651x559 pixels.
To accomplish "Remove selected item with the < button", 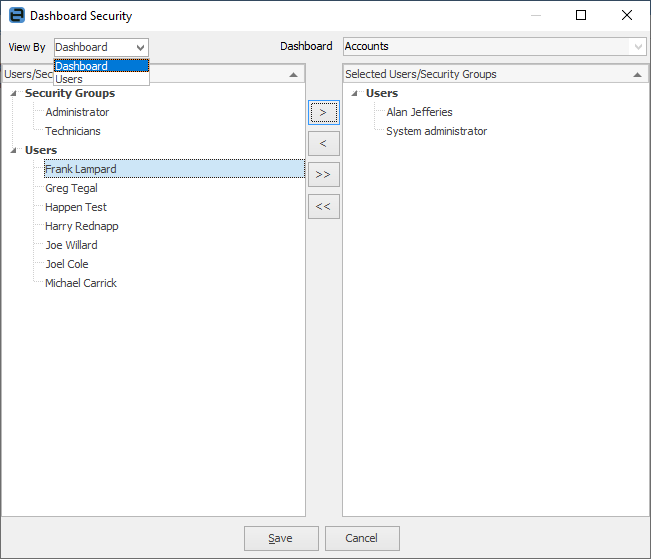I will (323, 144).
